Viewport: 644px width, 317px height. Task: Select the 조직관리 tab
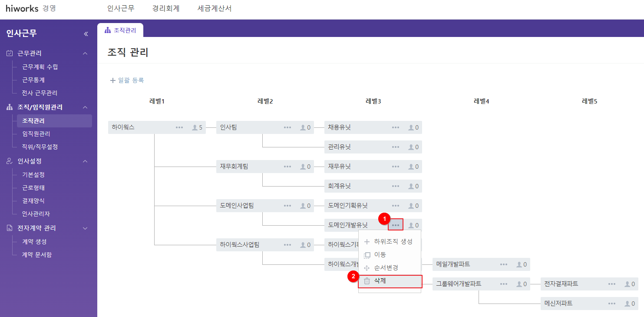(120, 30)
